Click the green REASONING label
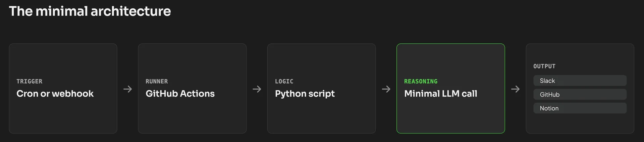Viewport: 644px width, 142px height. (421, 81)
